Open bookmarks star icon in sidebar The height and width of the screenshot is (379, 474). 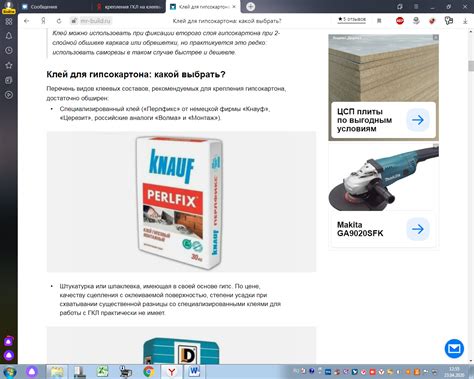[x=9, y=65]
